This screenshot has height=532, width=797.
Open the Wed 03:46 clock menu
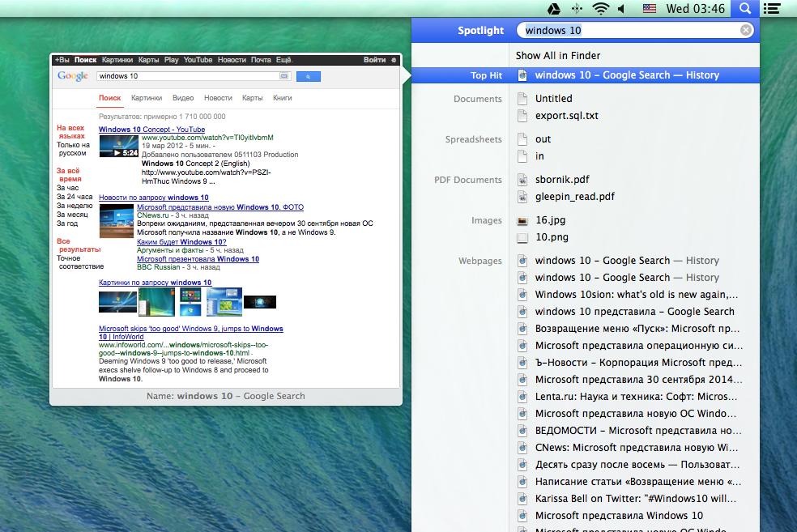(696, 9)
